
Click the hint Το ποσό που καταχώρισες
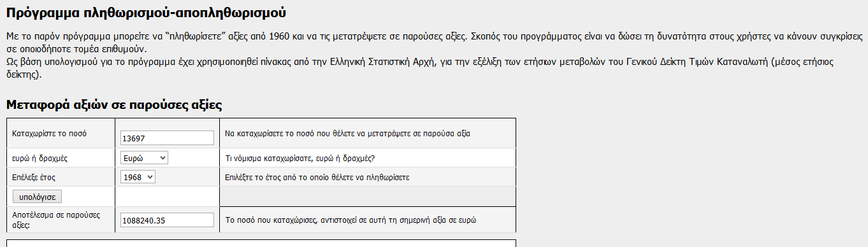click(351, 220)
